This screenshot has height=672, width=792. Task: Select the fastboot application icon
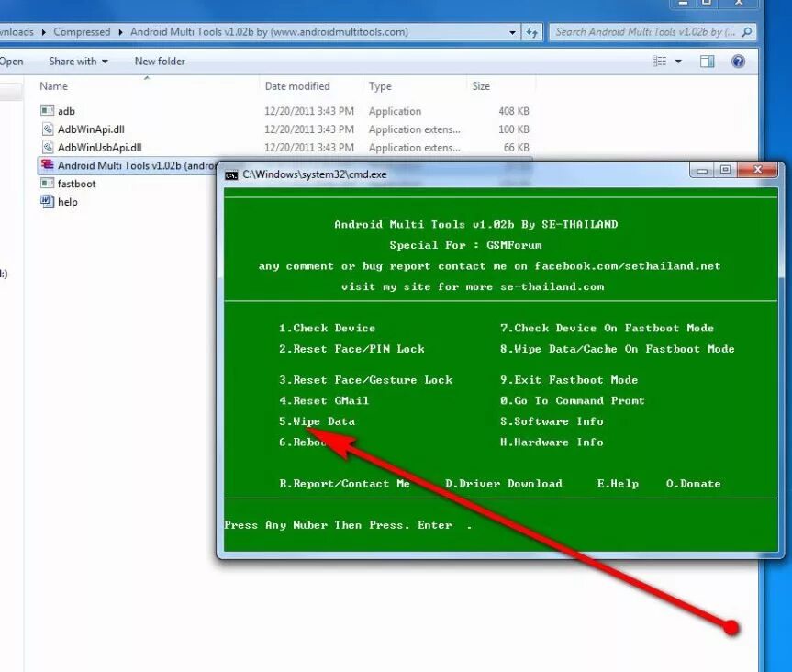47,183
